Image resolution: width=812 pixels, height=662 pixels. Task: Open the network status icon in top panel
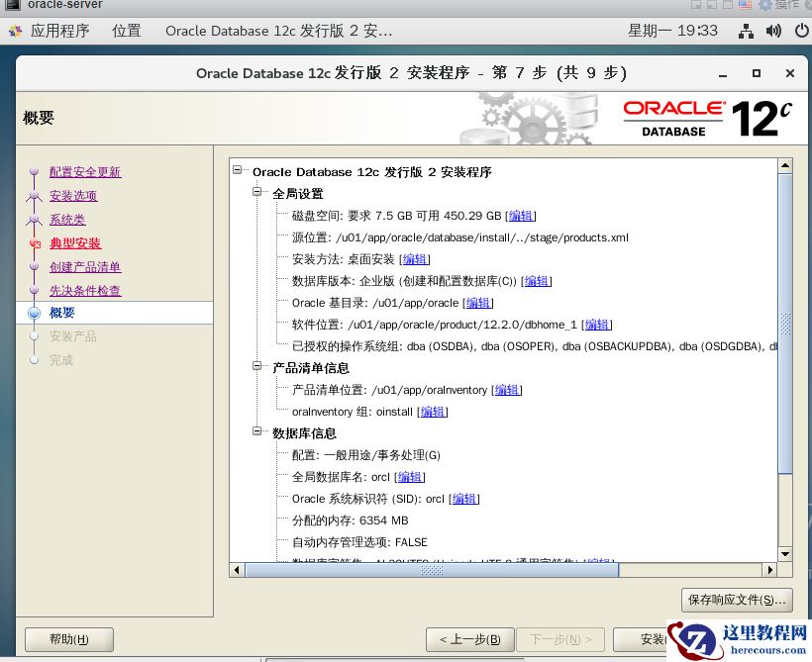click(746, 31)
